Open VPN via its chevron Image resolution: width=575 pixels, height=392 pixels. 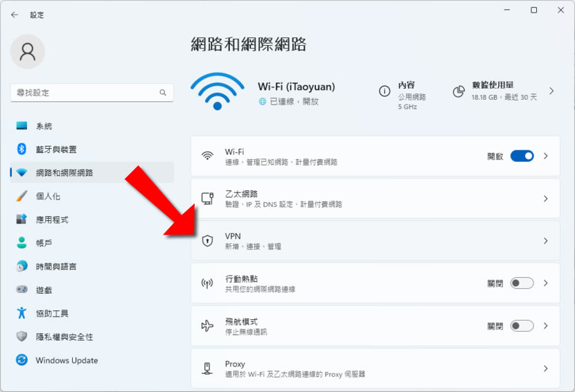[x=546, y=240]
